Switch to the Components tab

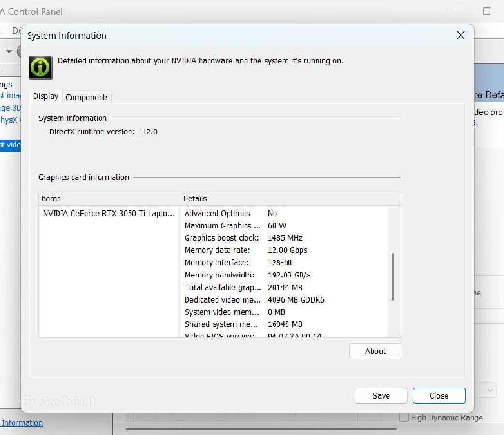[x=87, y=97]
